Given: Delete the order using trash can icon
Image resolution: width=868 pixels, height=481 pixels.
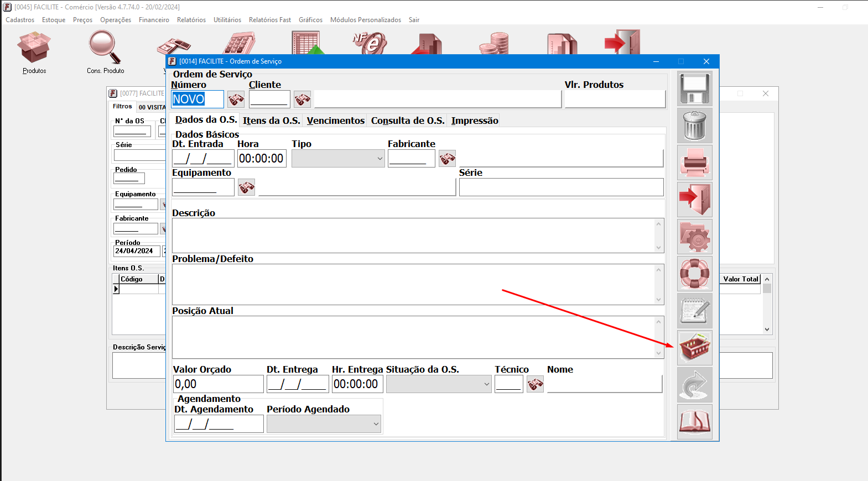Looking at the screenshot, I should (x=695, y=126).
